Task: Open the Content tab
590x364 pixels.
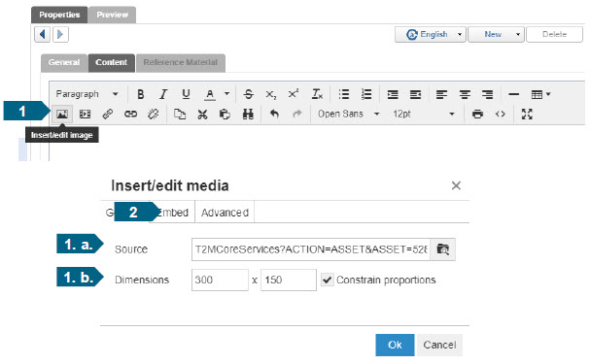Action: tap(112, 62)
